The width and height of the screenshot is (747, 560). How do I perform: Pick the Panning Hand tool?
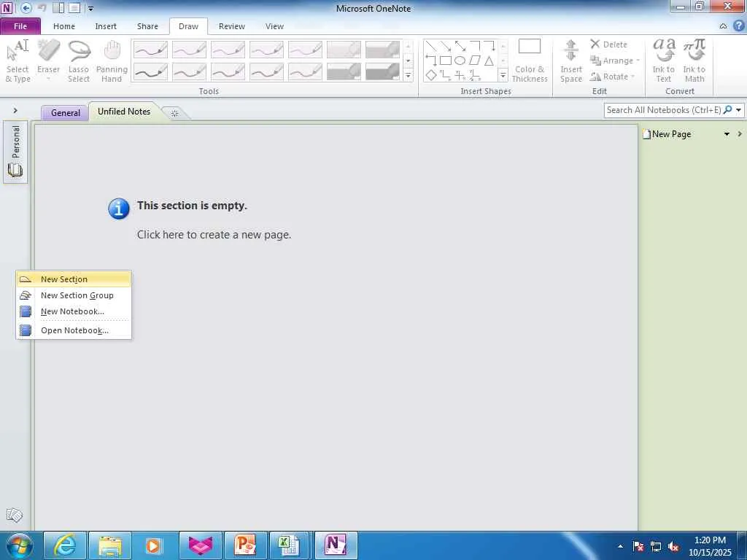point(112,61)
